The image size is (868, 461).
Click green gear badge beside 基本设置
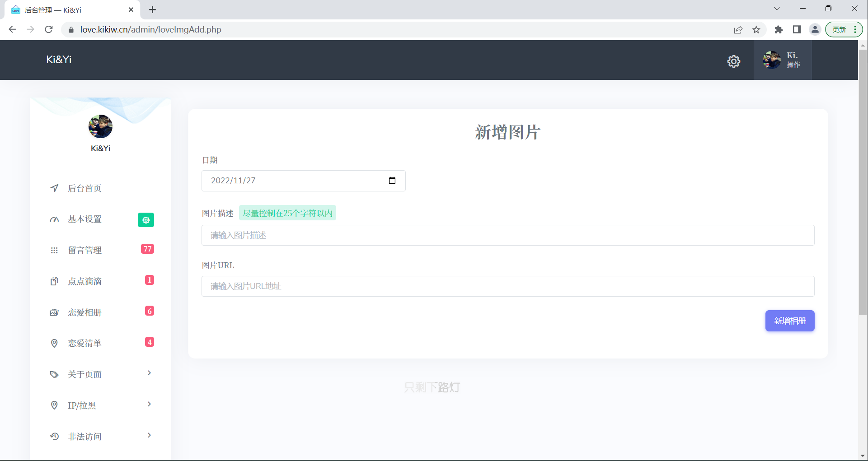[x=145, y=220]
